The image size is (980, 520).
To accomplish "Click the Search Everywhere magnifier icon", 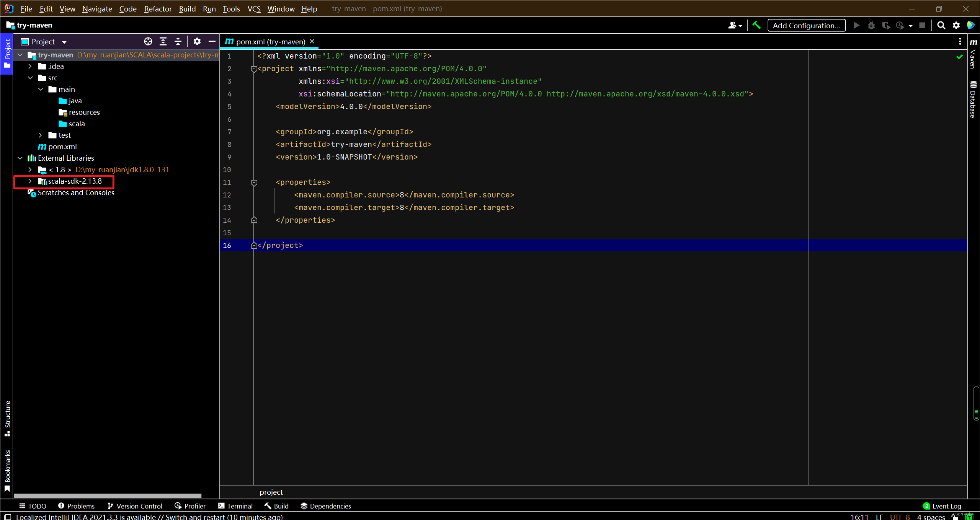I will point(941,25).
